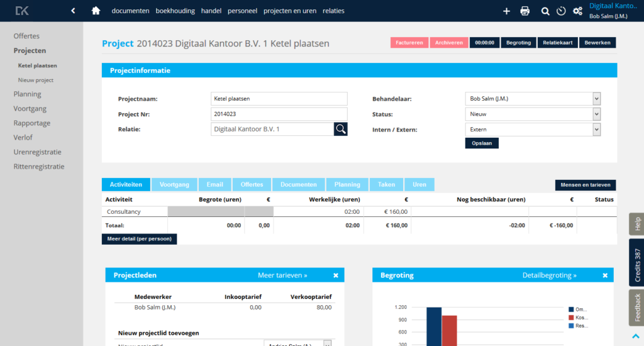Collapse sidebar with back chevron
644x346 pixels.
pyautogui.click(x=73, y=11)
